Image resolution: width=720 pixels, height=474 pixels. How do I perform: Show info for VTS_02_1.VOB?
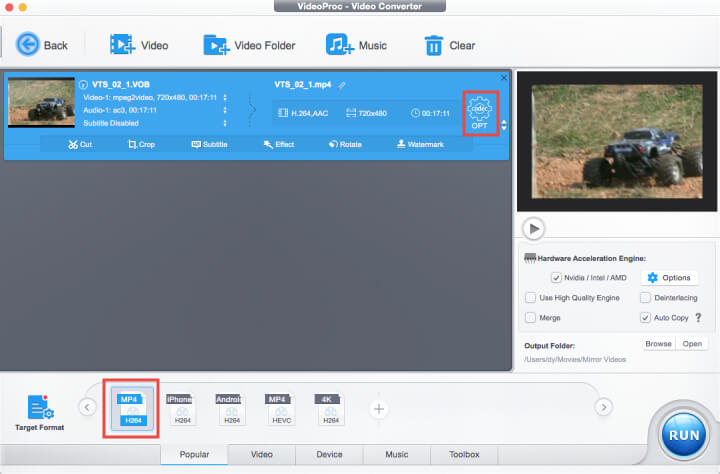coord(83,85)
